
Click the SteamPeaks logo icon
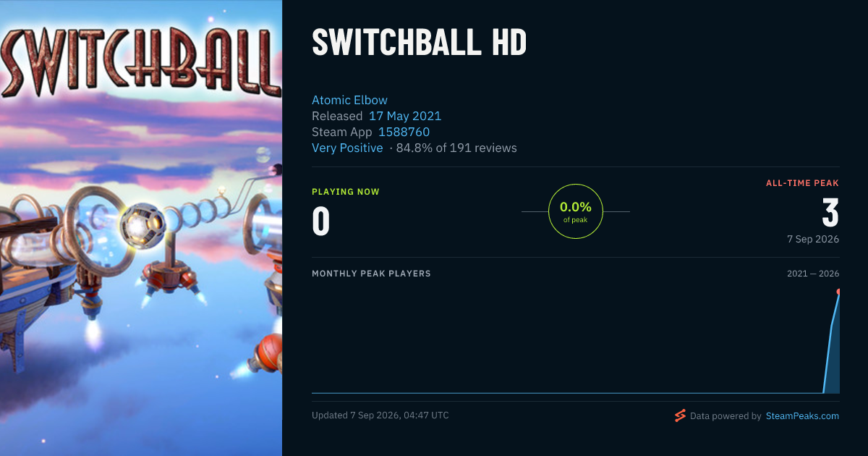680,415
